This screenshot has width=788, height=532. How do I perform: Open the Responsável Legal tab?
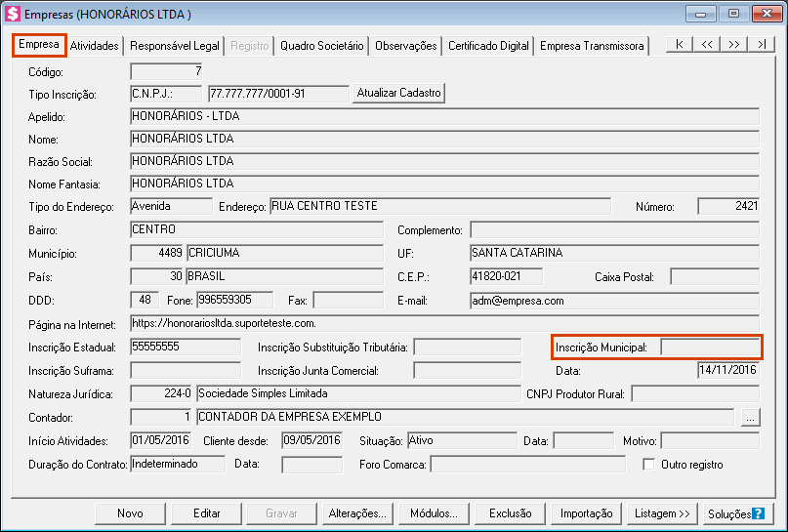click(175, 46)
